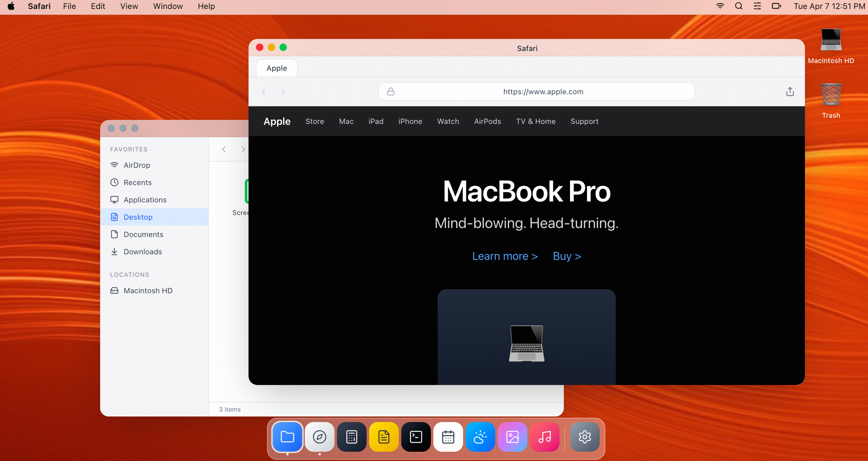Click Finder window forward chevron
This screenshot has width=868, height=461.
(243, 149)
